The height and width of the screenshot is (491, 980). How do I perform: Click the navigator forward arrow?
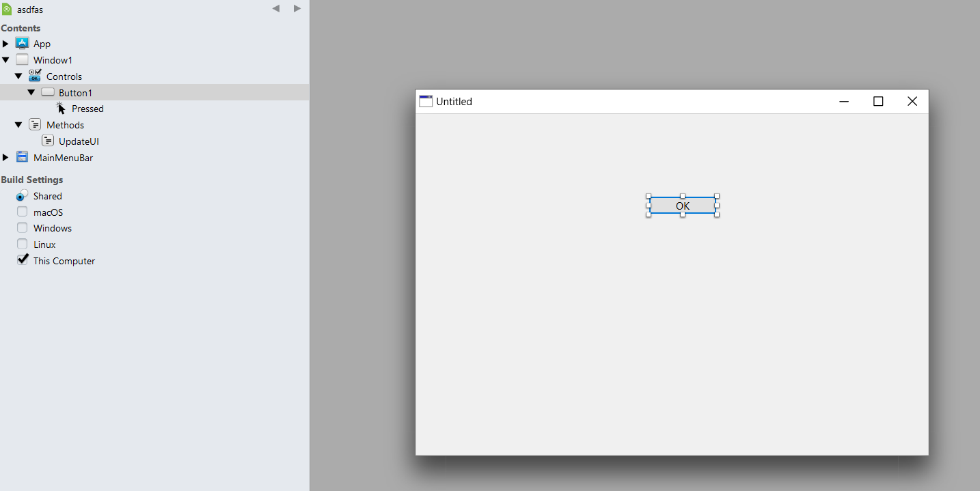tap(297, 9)
